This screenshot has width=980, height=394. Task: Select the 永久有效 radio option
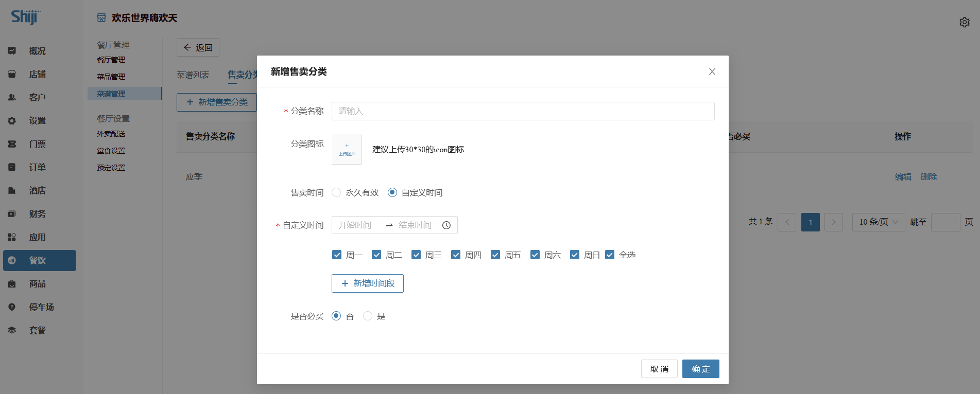[336, 192]
